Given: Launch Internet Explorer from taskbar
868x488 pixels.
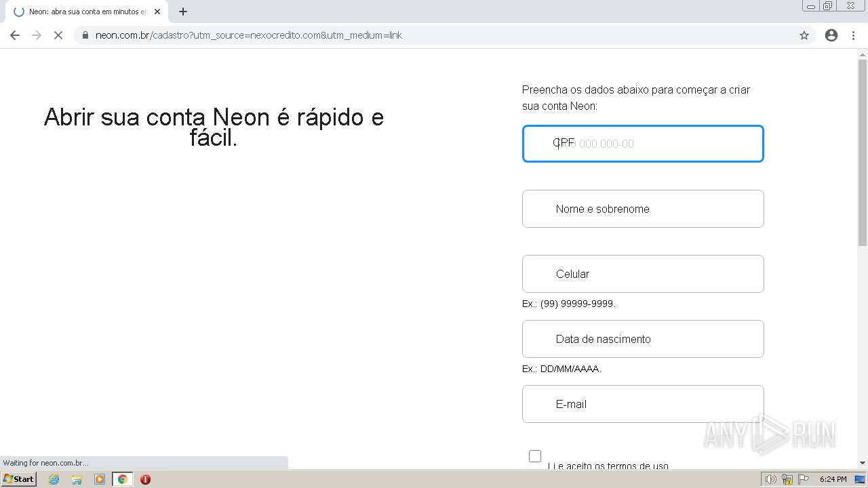Looking at the screenshot, I should coord(54,479).
